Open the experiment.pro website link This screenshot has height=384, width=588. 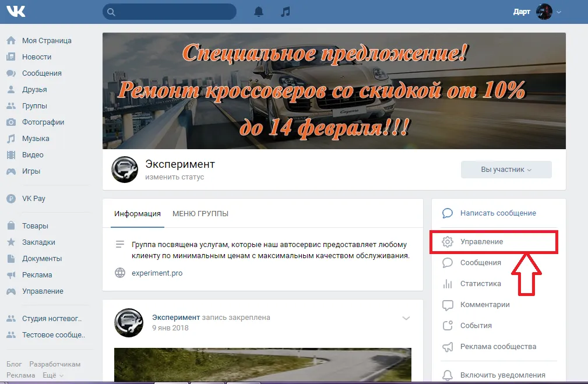pyautogui.click(x=157, y=273)
